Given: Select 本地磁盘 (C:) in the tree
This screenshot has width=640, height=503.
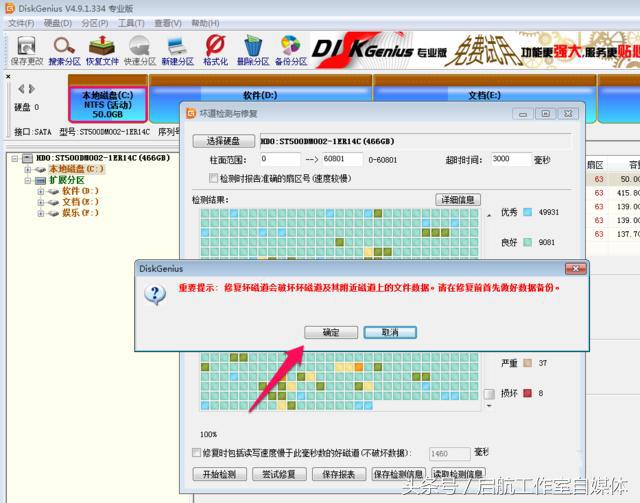Looking at the screenshot, I should 76,169.
